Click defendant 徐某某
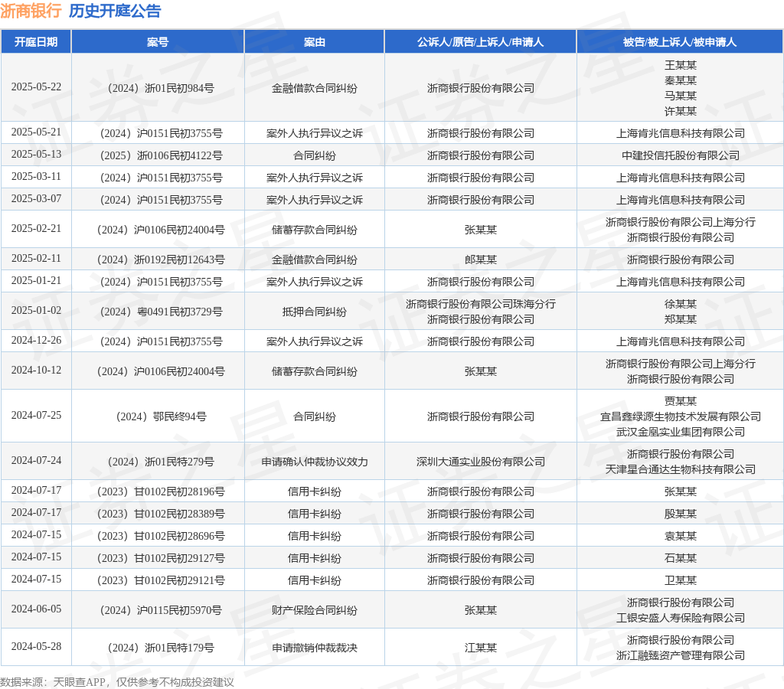Viewport: 784px width, 689px height. coord(680,304)
